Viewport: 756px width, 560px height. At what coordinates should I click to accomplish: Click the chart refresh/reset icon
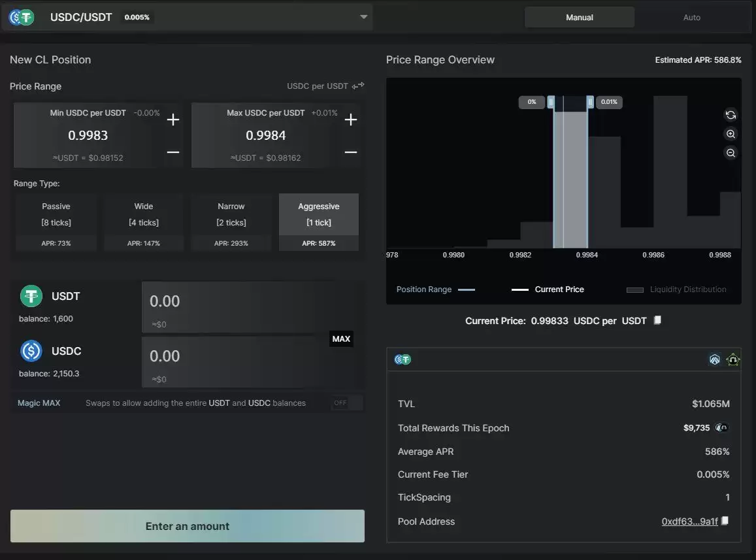coord(731,115)
